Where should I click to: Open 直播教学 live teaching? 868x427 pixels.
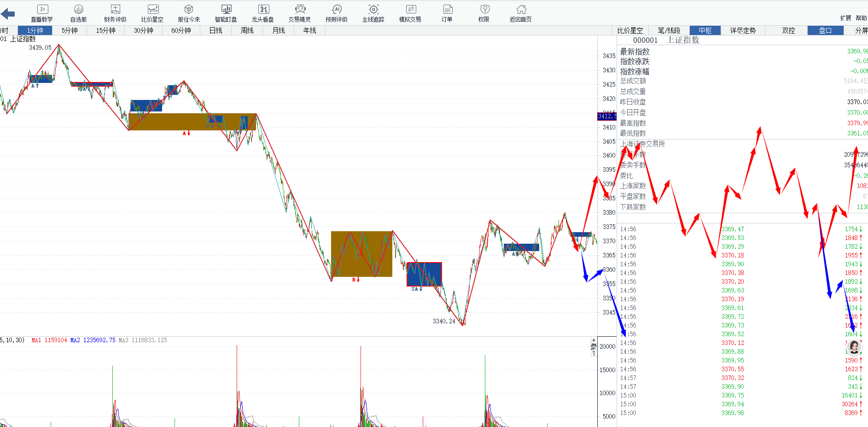pyautogui.click(x=42, y=13)
